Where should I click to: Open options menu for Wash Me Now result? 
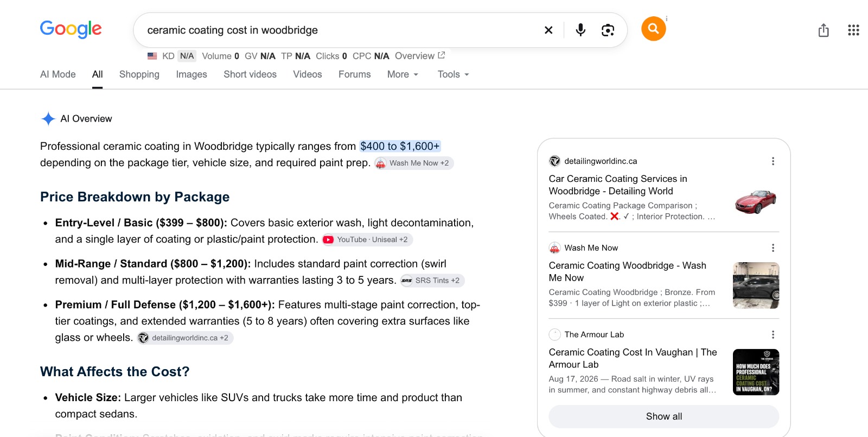pyautogui.click(x=773, y=248)
